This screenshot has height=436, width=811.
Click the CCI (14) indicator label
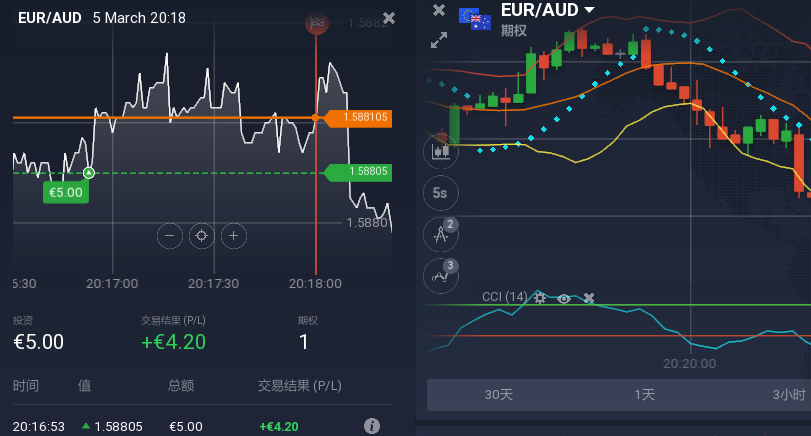tap(504, 297)
